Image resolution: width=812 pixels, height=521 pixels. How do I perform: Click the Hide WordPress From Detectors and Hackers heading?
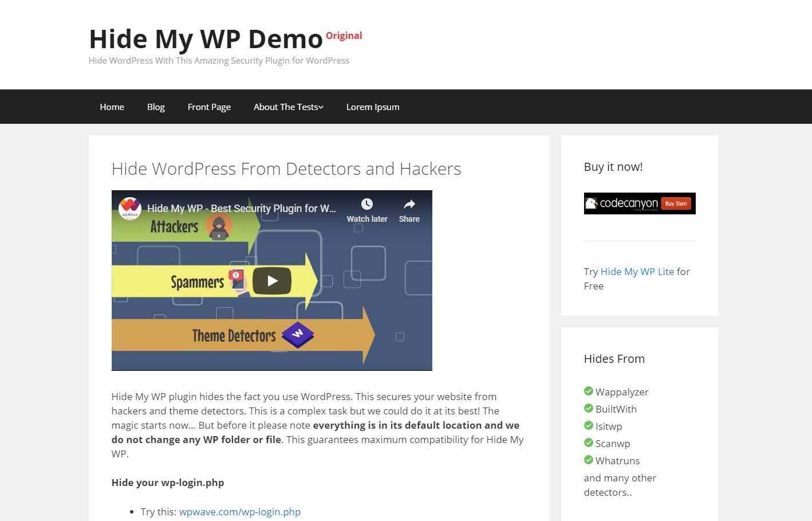pos(286,169)
